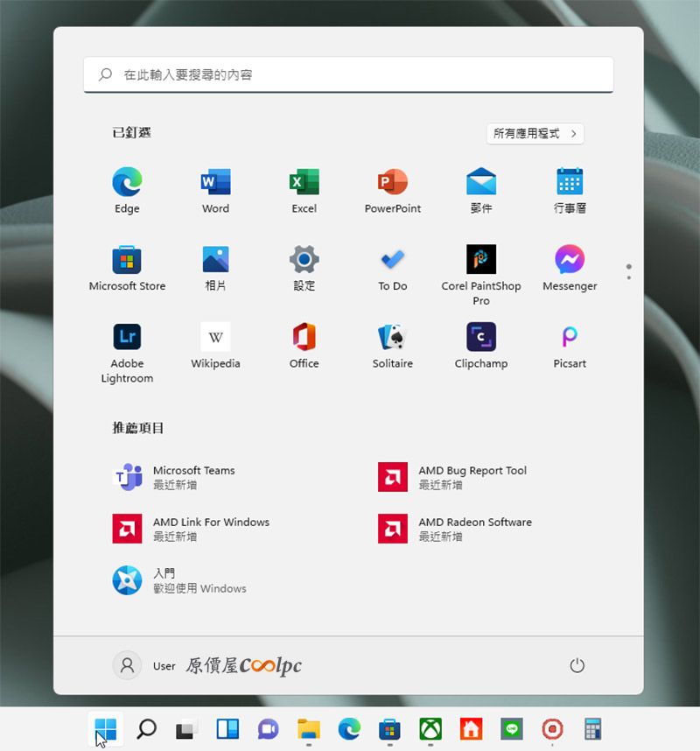The height and width of the screenshot is (751, 700).
Task: Open Corel PaintShop Pro
Action: point(481,275)
